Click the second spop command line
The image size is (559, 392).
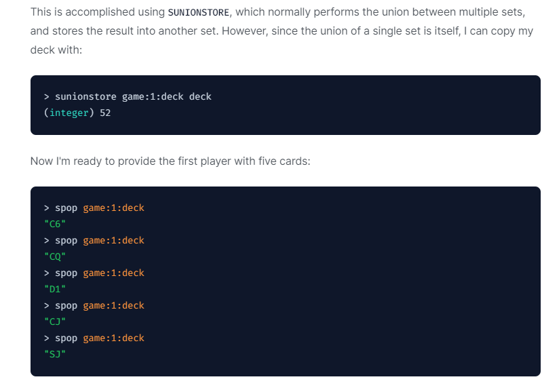coord(94,241)
